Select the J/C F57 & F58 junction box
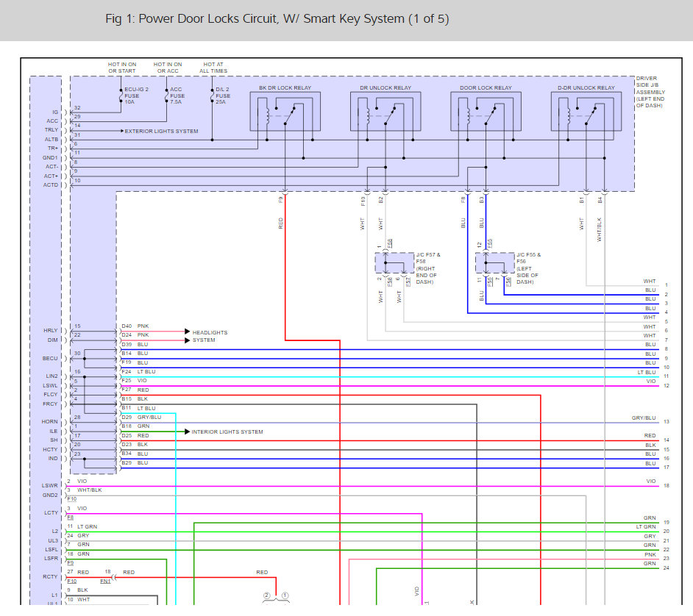 (394, 262)
